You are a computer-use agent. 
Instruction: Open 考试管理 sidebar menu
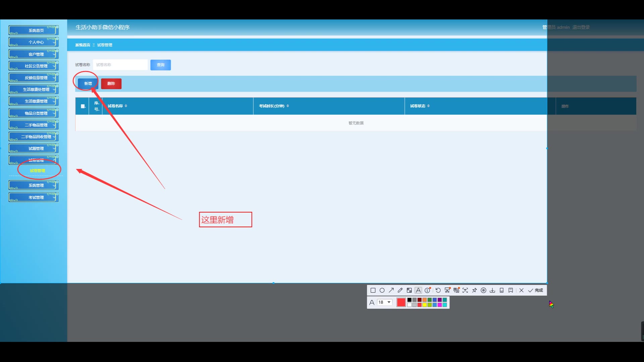pos(34,197)
